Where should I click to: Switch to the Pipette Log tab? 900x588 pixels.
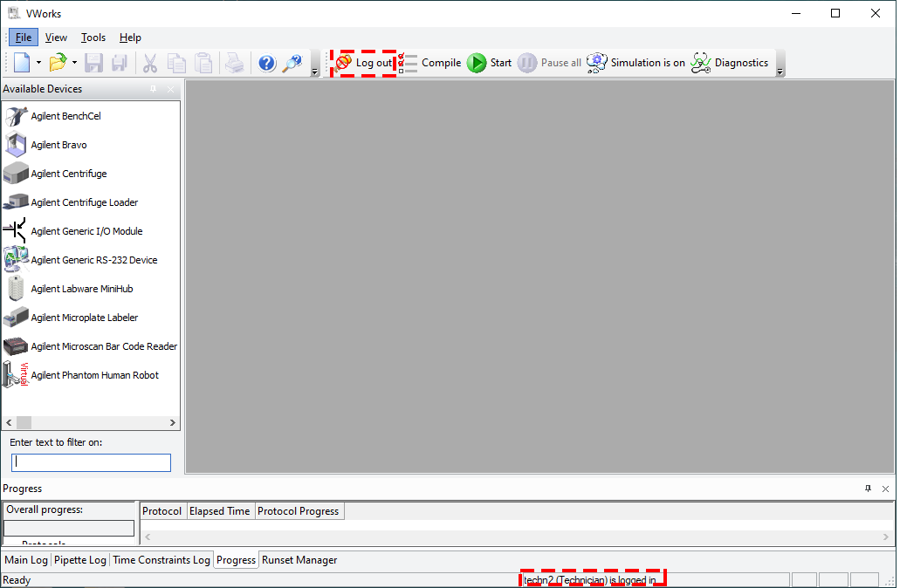click(x=80, y=560)
